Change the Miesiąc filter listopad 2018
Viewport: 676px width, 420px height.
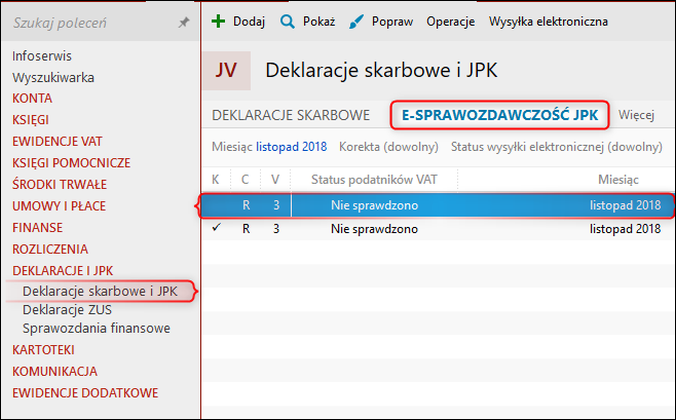(291, 147)
